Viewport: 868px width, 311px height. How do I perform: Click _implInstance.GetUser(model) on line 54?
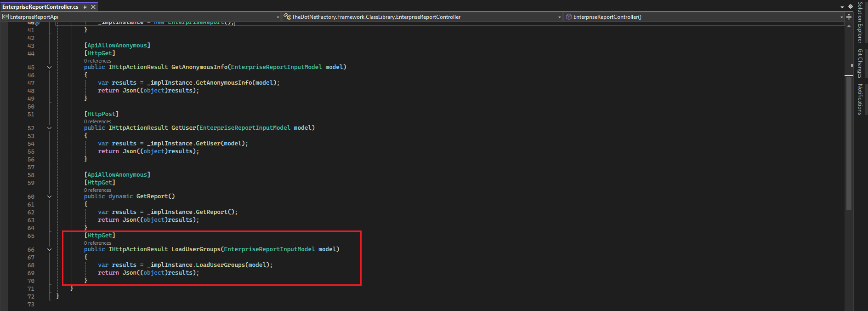[198, 144]
